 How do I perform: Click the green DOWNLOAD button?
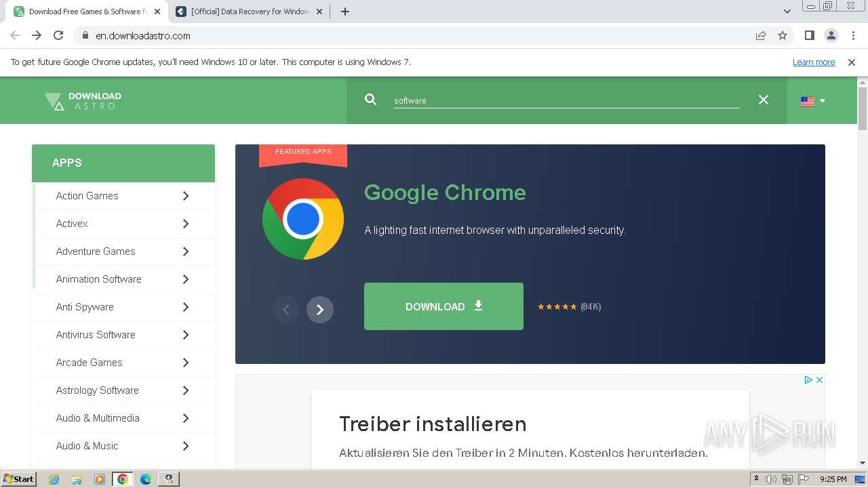click(443, 306)
